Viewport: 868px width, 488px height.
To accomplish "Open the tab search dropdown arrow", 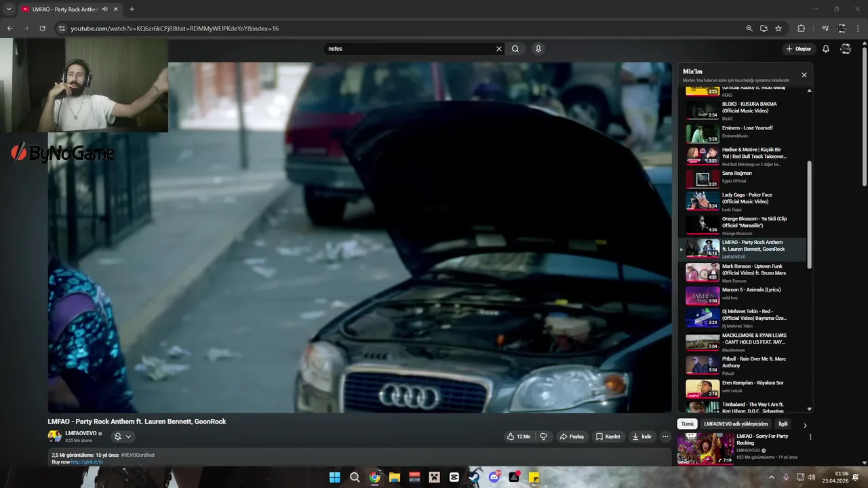I will pyautogui.click(x=9, y=9).
